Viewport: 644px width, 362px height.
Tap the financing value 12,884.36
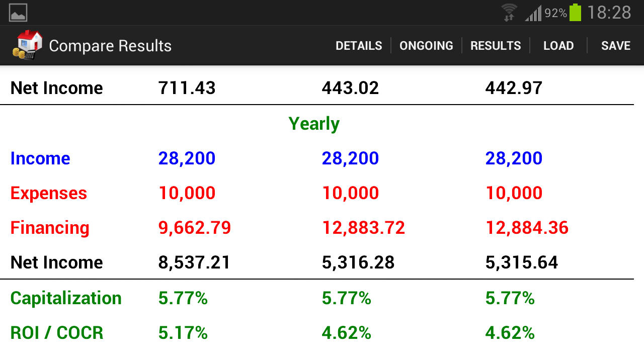point(527,228)
